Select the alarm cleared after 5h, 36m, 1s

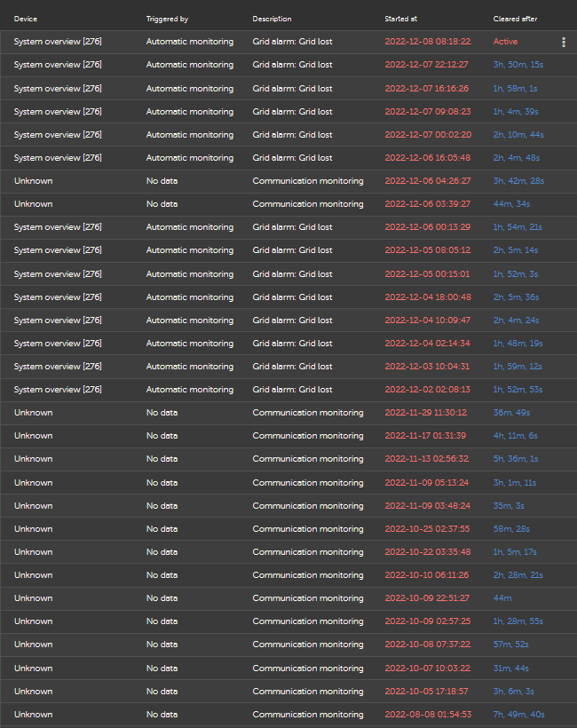(288, 459)
